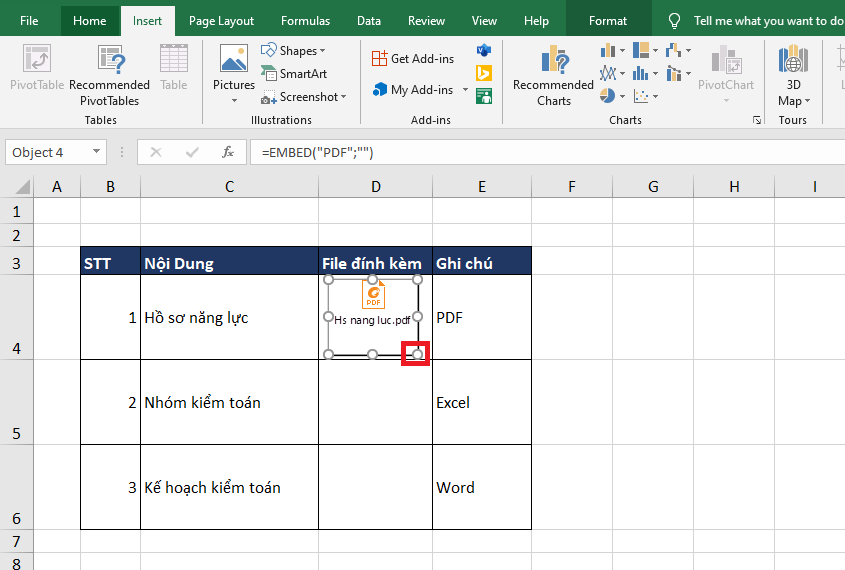Screen dimensions: 845x570
Task: Open the Help tab
Action: click(536, 21)
